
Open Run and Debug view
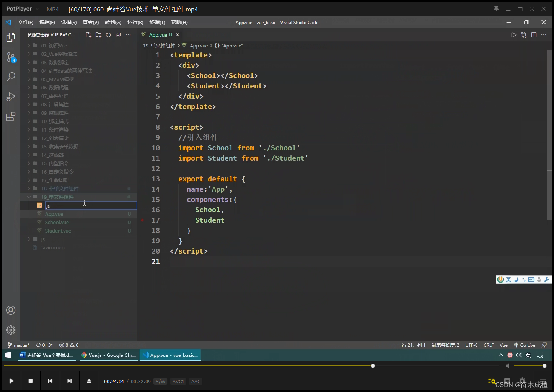click(11, 97)
